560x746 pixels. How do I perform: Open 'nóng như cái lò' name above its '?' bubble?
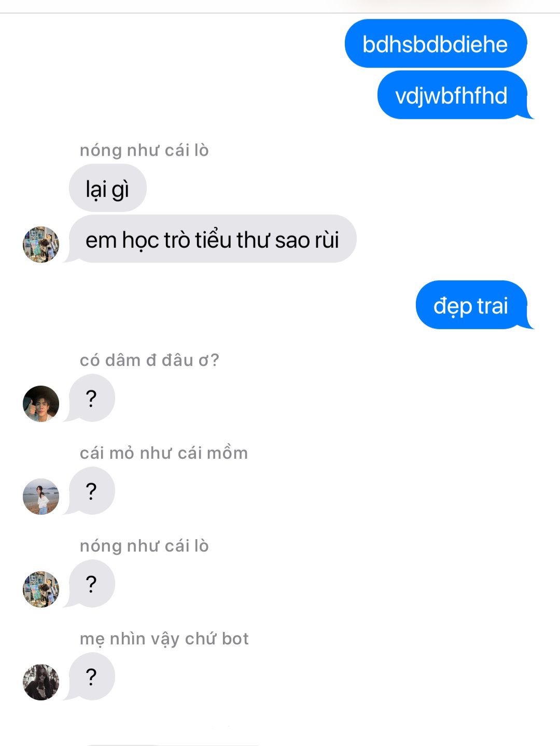(144, 545)
